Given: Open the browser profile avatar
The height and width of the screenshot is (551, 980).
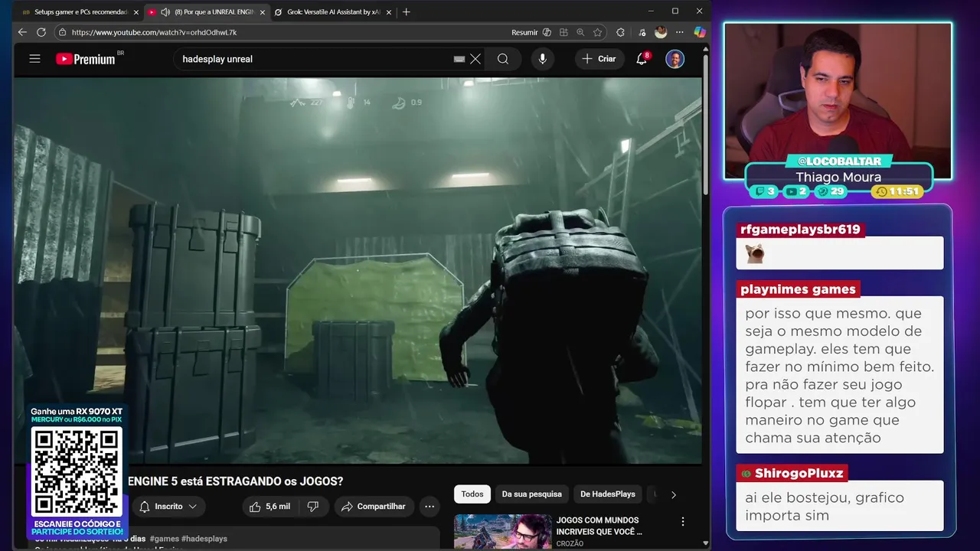Looking at the screenshot, I should pyautogui.click(x=661, y=32).
